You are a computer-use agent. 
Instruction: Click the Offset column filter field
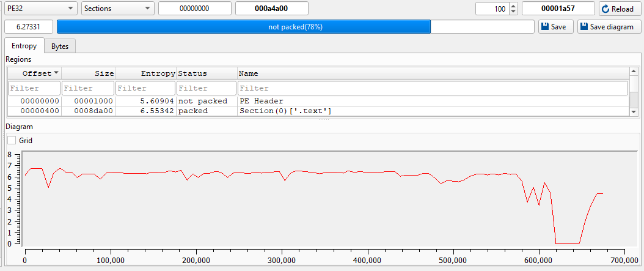pos(34,88)
